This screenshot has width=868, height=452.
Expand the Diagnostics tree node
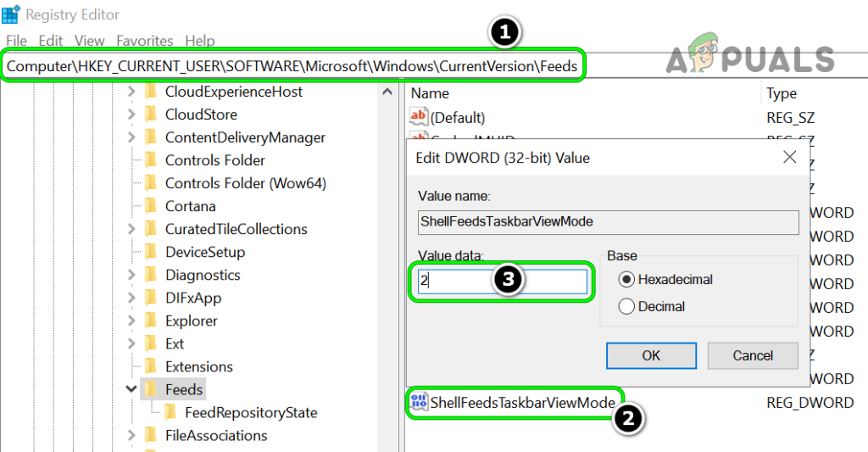point(131,275)
